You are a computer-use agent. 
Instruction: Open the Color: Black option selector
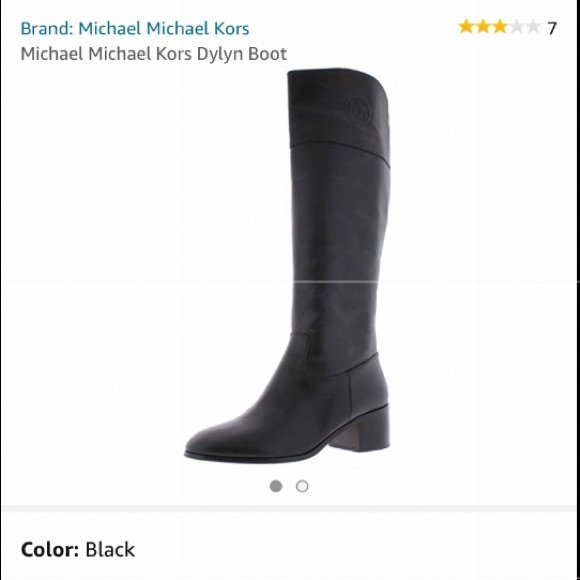(290, 550)
